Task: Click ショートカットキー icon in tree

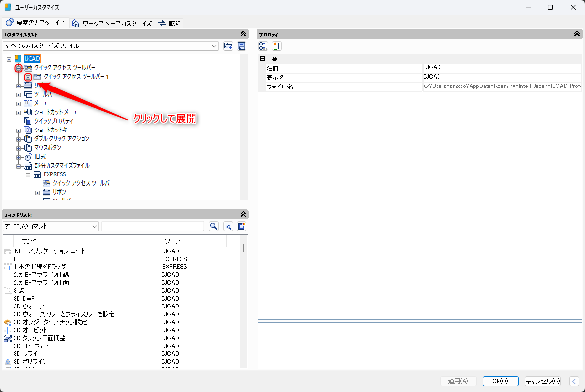Action: (28, 130)
